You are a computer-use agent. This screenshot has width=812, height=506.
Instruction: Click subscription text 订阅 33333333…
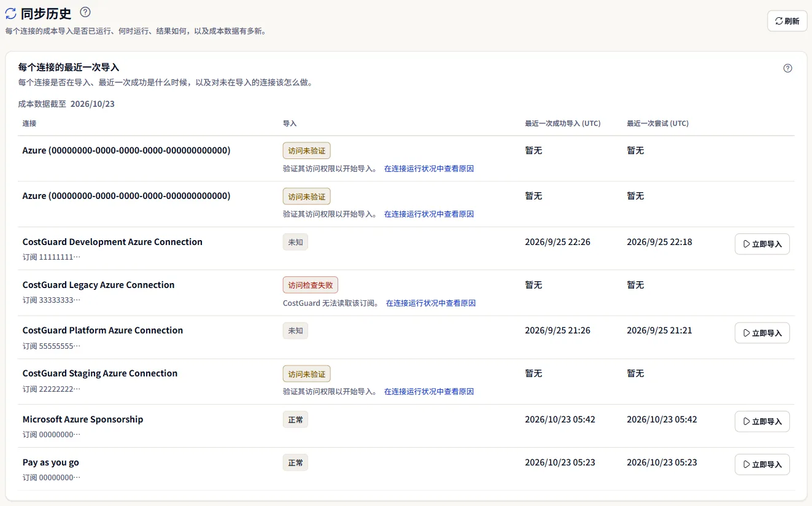pyautogui.click(x=52, y=300)
